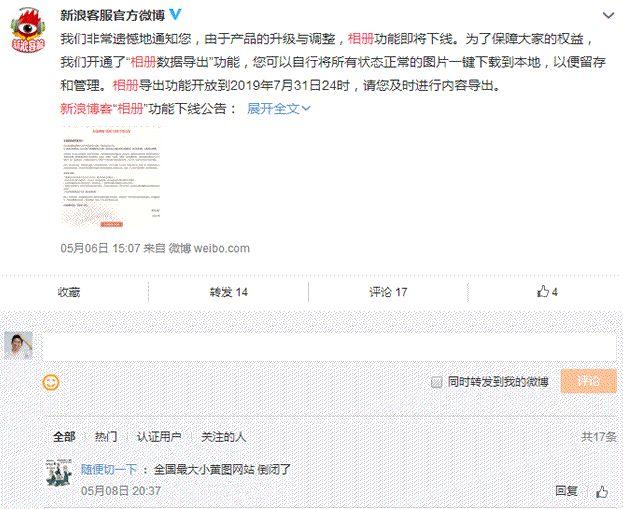This screenshot has height=509, width=623.
Task: Click the comment text input field
Action: [329, 347]
